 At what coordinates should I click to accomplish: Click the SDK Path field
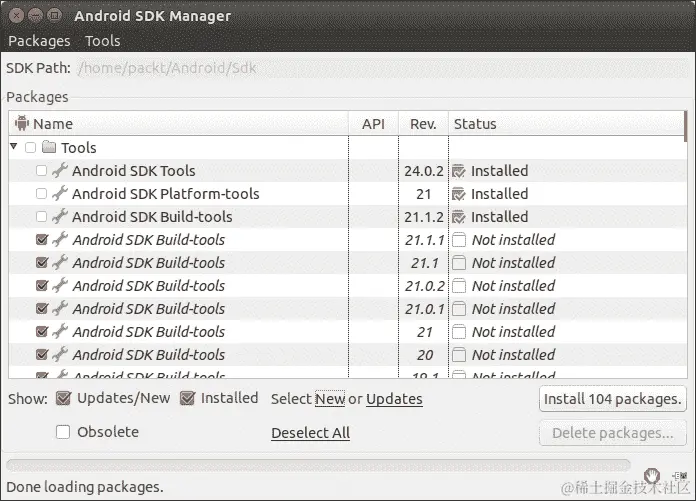point(382,68)
